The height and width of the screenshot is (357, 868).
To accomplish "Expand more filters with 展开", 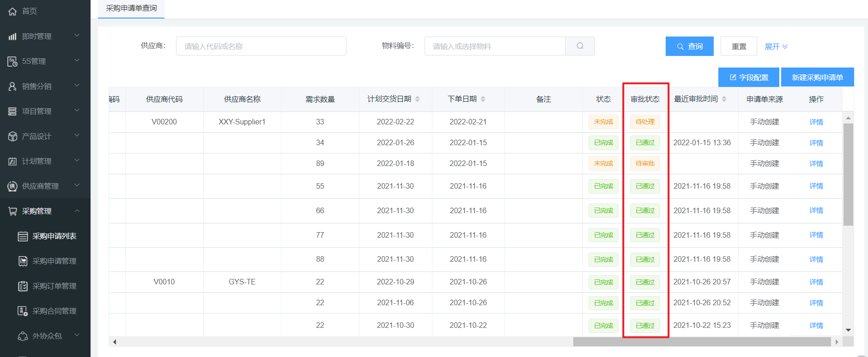I will [x=776, y=47].
